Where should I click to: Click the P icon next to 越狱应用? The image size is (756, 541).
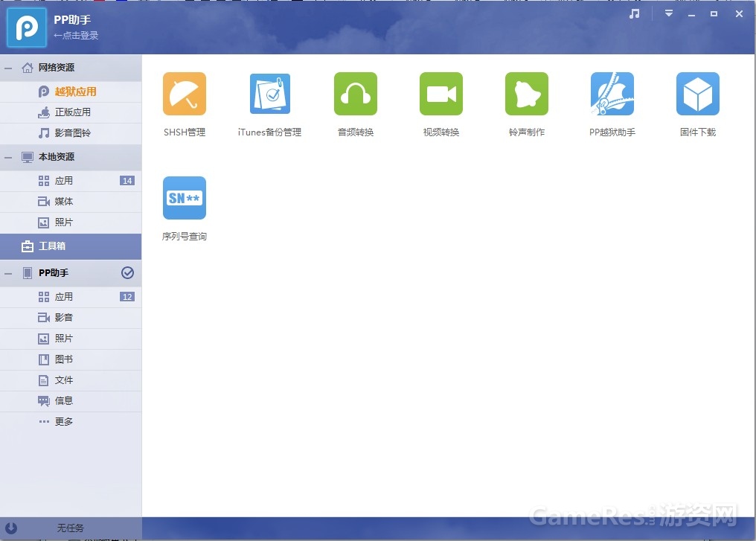(43, 92)
